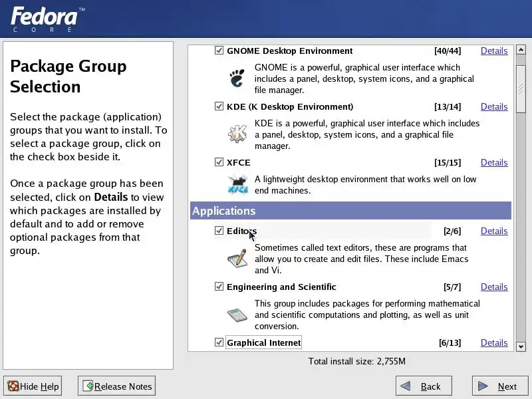532x399 pixels.
Task: Click the GNOME footprint icon
Action: [x=237, y=78]
